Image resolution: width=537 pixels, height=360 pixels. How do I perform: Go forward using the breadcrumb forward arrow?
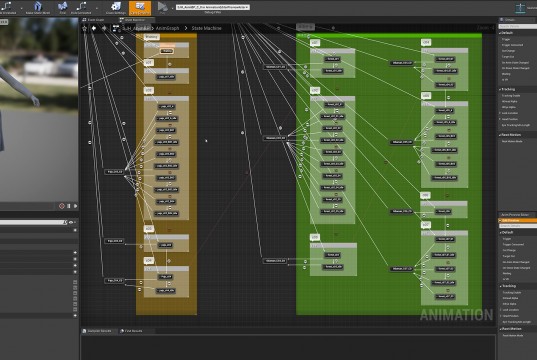(104, 28)
